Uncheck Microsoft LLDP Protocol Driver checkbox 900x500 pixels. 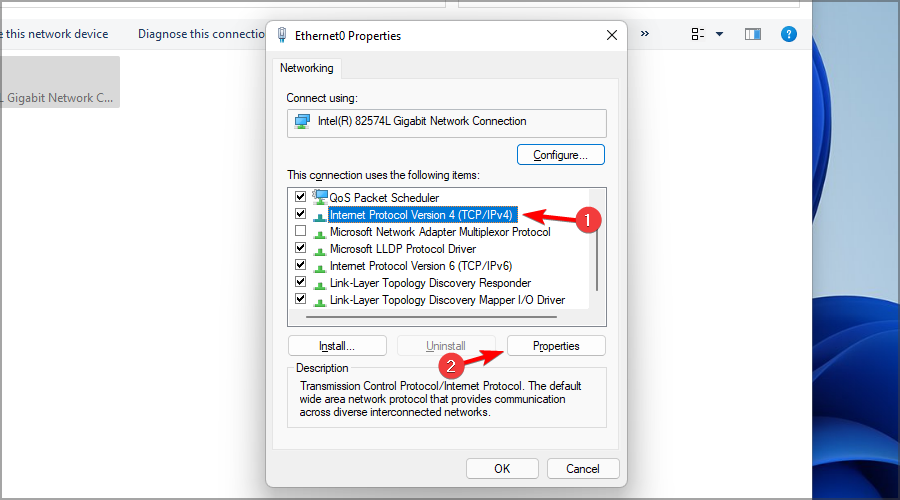tap(300, 247)
